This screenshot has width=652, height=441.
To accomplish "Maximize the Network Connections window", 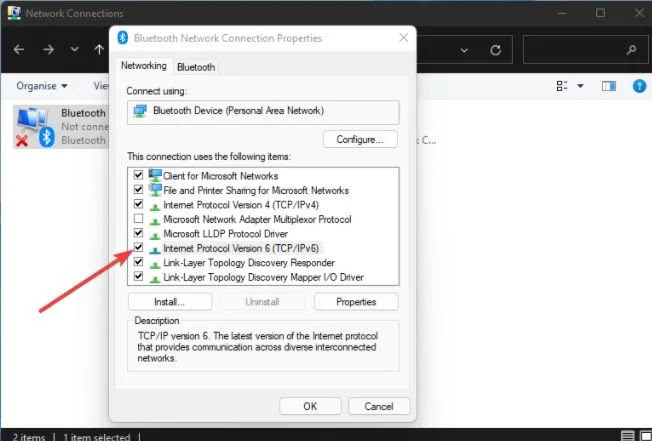I will click(x=600, y=13).
